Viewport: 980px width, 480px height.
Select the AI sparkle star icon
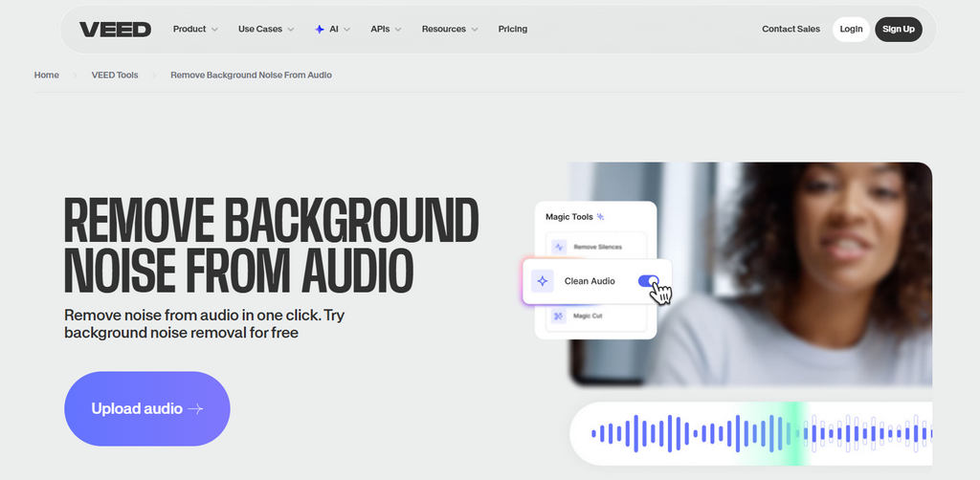320,30
